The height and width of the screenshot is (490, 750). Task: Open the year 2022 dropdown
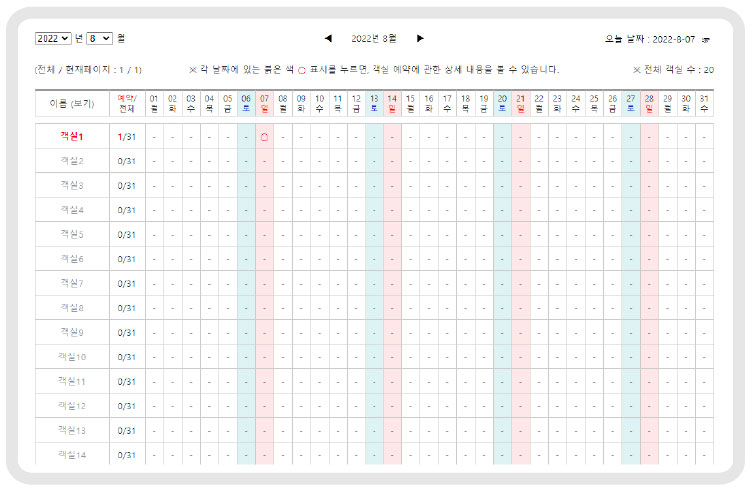[x=53, y=38]
